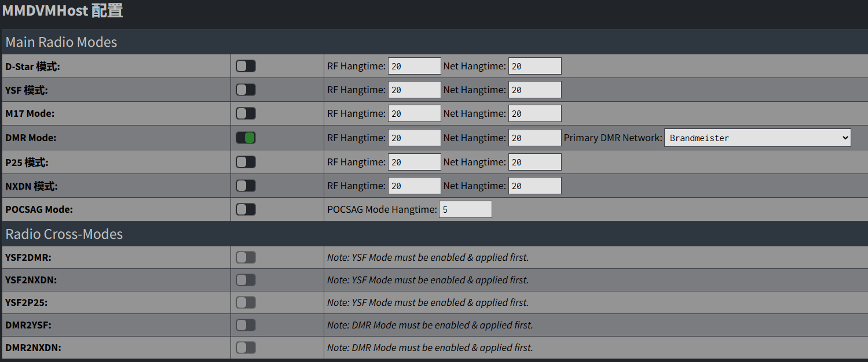
Task: Click D-Star Net Hangtime field
Action: [534, 66]
